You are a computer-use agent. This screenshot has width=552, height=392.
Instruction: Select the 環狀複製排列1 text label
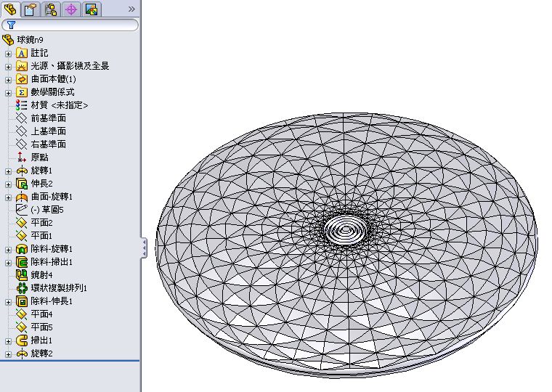tap(59, 288)
